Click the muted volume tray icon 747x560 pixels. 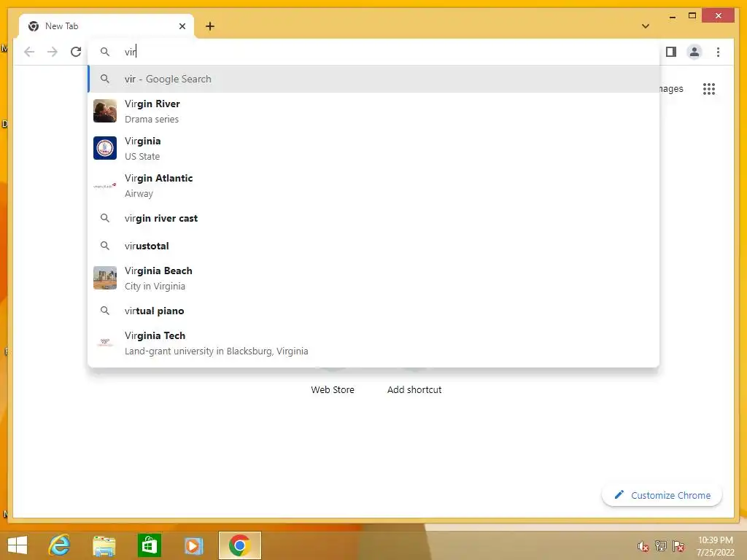point(643,546)
